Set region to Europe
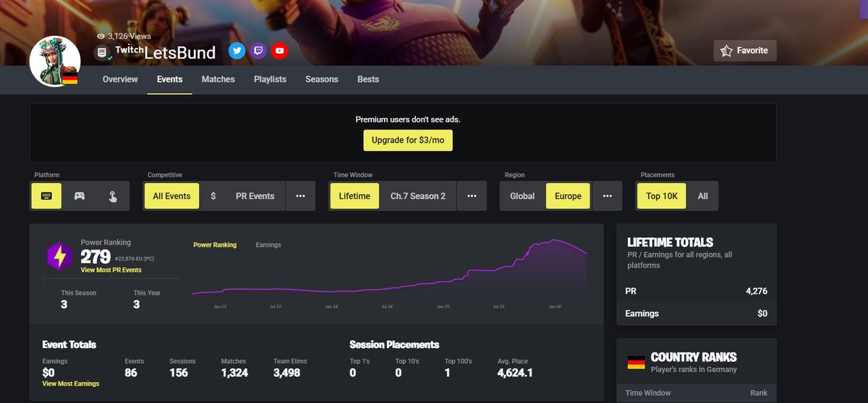868x403 pixels. point(568,196)
